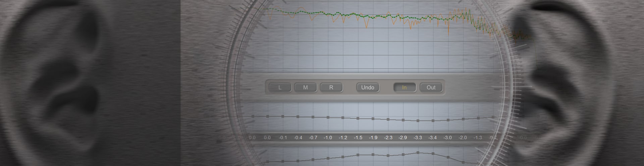Select the -0.4 band value
Viewport: 644px width, 166px height.
click(298, 137)
